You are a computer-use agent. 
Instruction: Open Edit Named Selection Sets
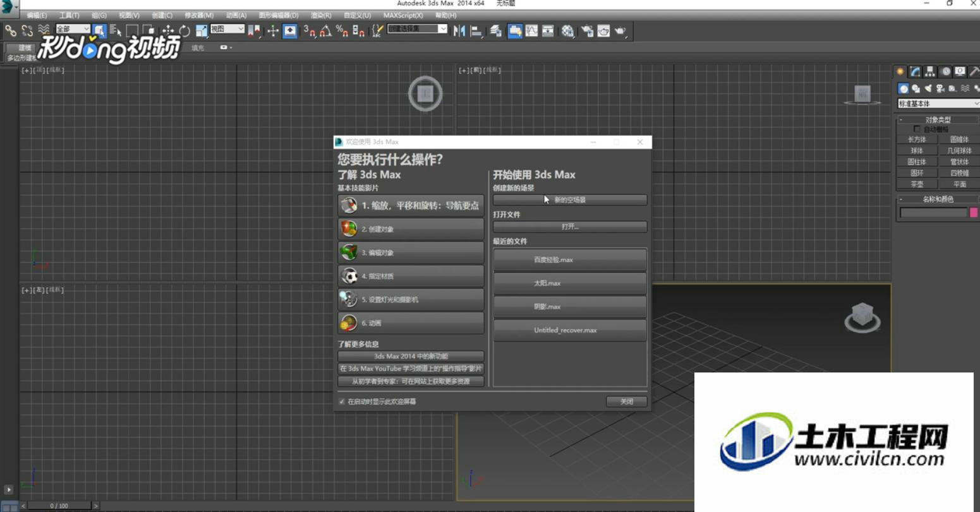pyautogui.click(x=378, y=30)
